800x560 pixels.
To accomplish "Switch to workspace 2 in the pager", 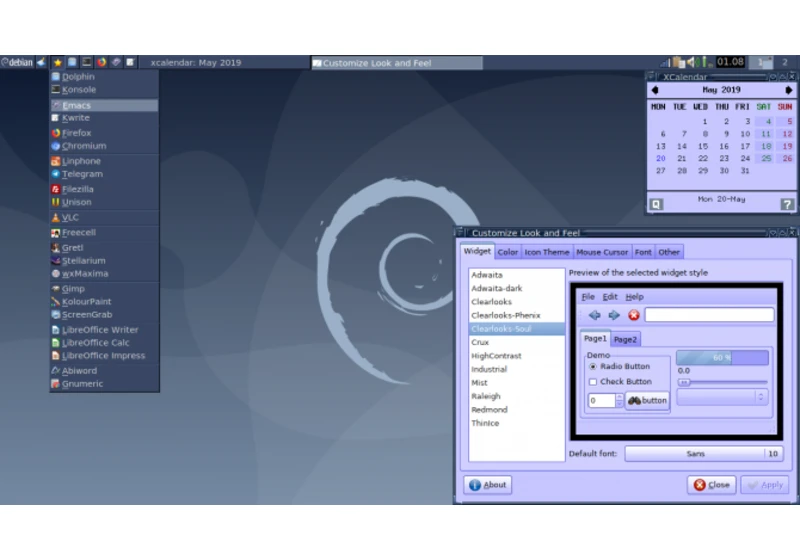I will pyautogui.click(x=785, y=62).
